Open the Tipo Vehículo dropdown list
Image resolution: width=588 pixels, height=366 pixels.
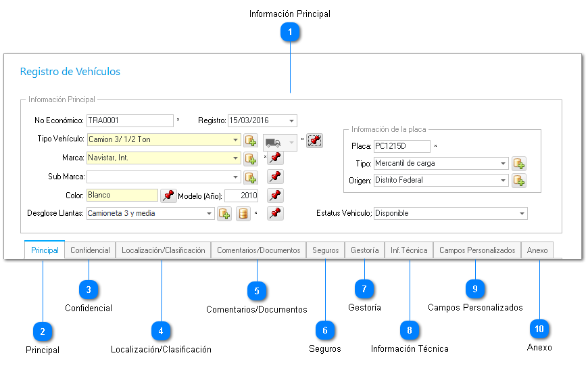click(x=236, y=140)
